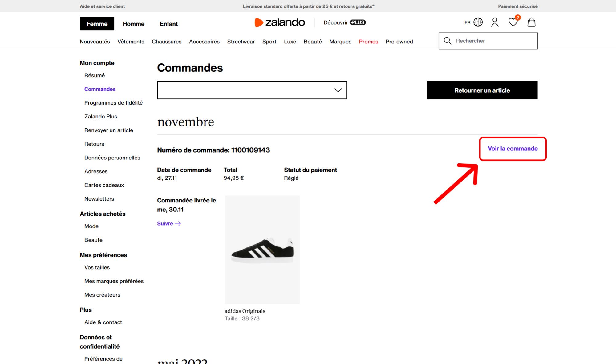The image size is (616, 364).
Task: Click the search magnifier icon
Action: click(448, 41)
